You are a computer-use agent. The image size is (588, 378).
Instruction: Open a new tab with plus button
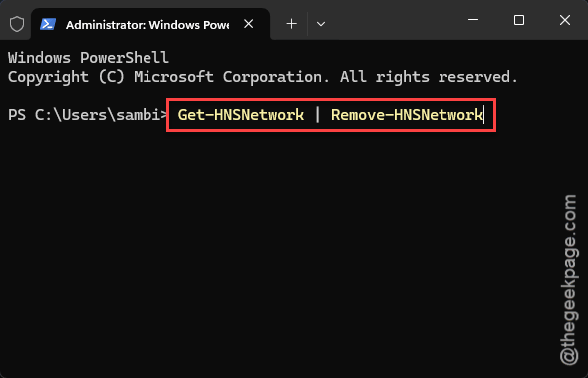[291, 24]
